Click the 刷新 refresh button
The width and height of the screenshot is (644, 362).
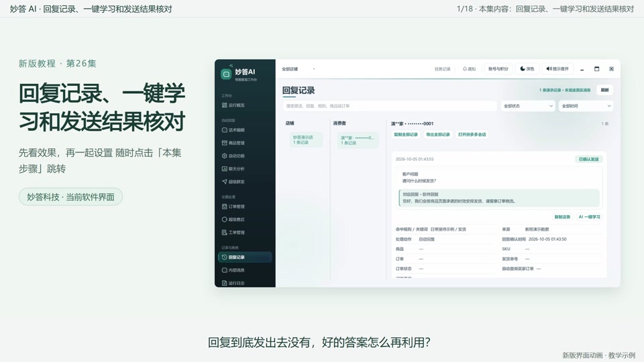[x=605, y=90]
